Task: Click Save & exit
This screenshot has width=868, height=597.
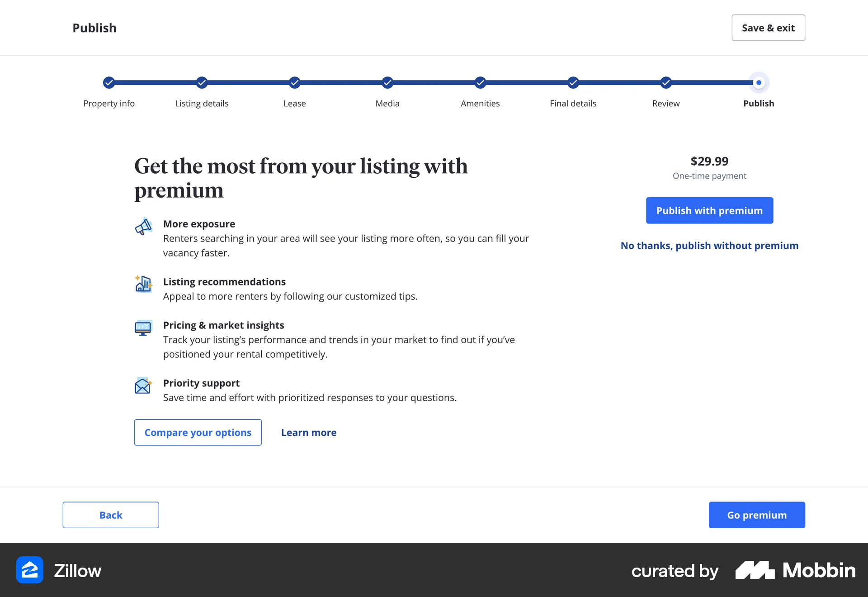Action: [x=768, y=28]
